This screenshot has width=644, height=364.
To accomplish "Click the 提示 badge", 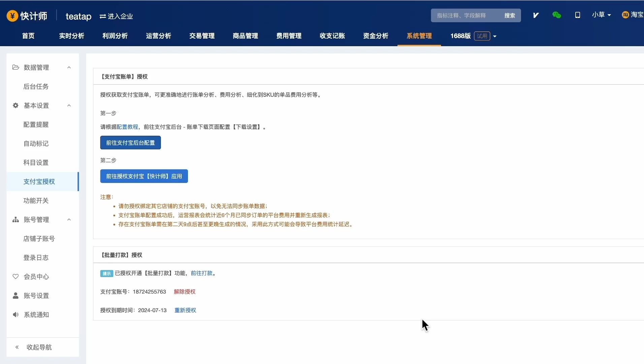I will click(x=106, y=274).
